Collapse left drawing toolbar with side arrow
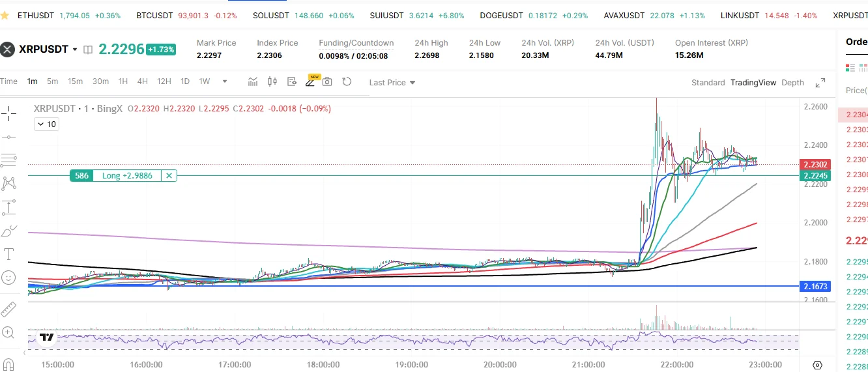Image resolution: width=868 pixels, height=372 pixels. coord(25,352)
